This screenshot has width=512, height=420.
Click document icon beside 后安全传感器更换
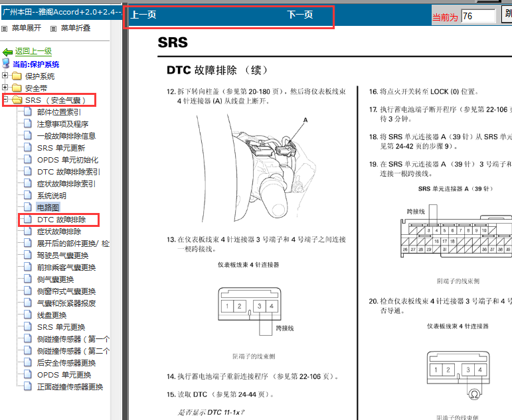[x=28, y=363]
